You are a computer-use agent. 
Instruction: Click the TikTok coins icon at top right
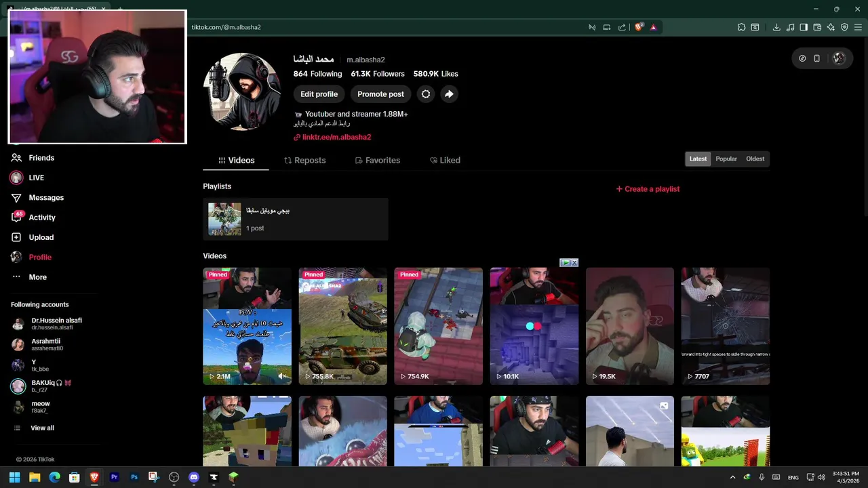click(802, 58)
